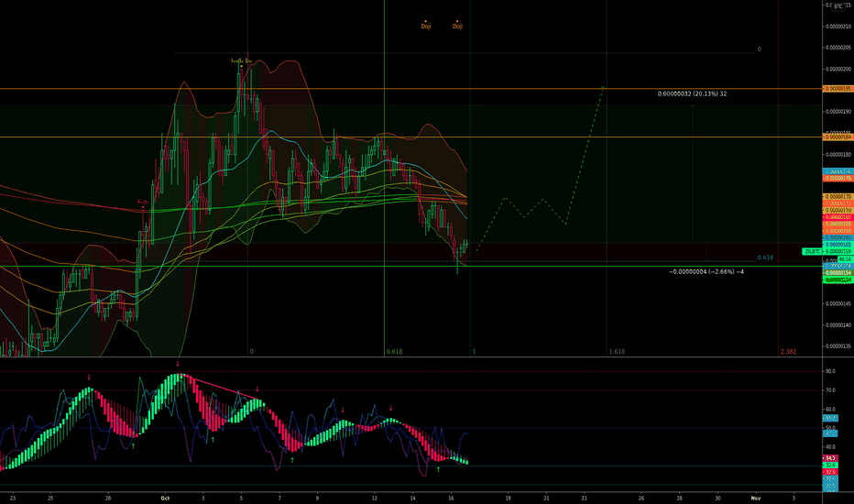Image resolution: width=854 pixels, height=504 pixels.
Task: Click the Nov label on time axis
Action: pyautogui.click(x=755, y=498)
